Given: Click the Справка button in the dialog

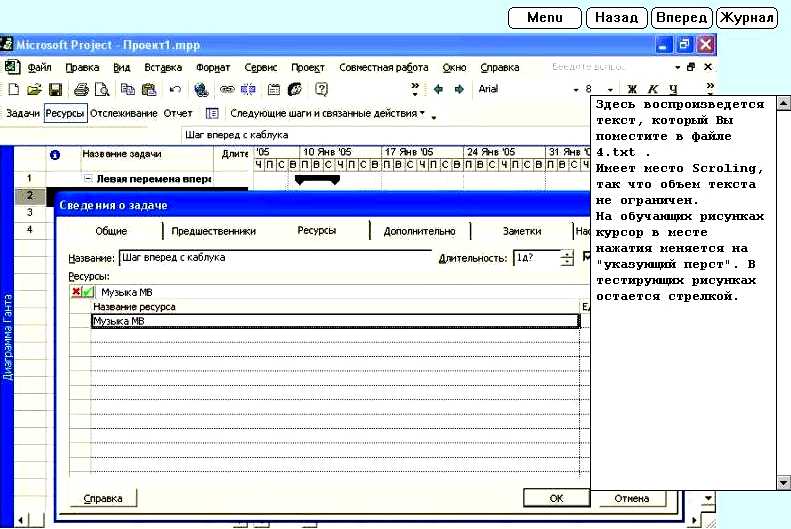Looking at the screenshot, I should coord(103,498).
